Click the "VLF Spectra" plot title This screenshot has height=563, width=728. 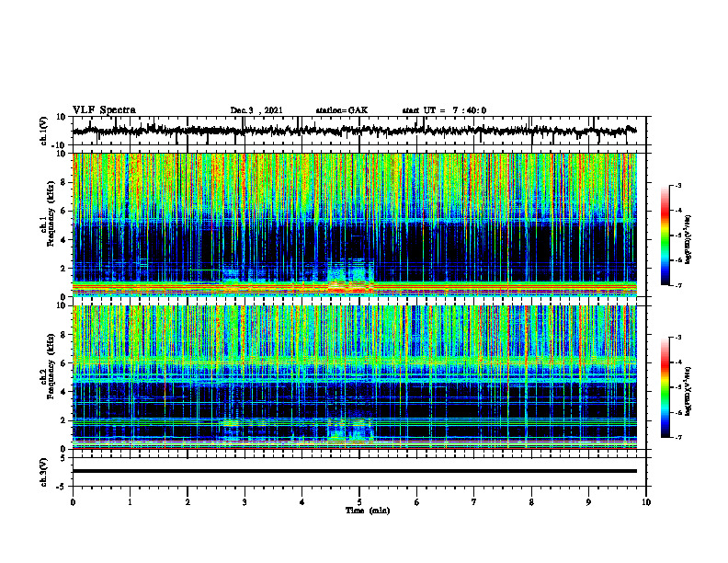(x=104, y=110)
